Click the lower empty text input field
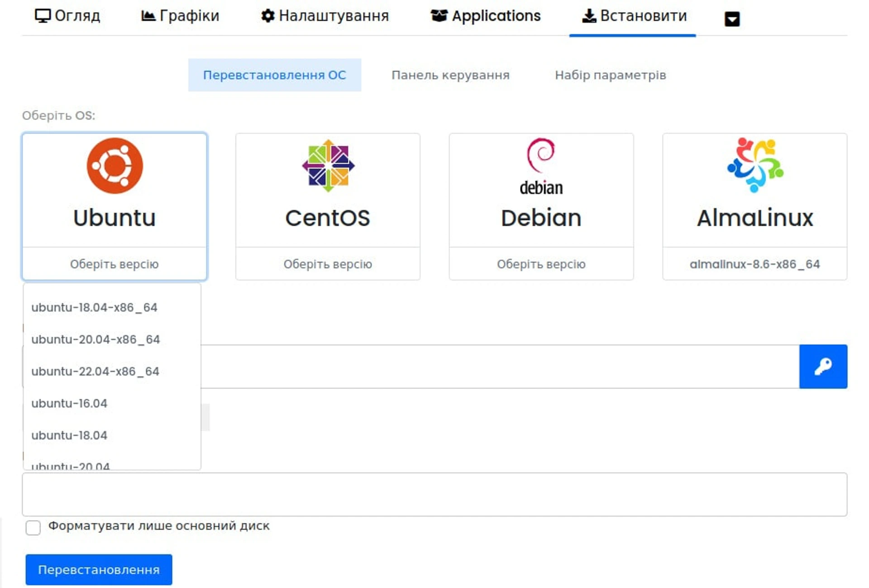869x588 pixels. click(x=434, y=494)
